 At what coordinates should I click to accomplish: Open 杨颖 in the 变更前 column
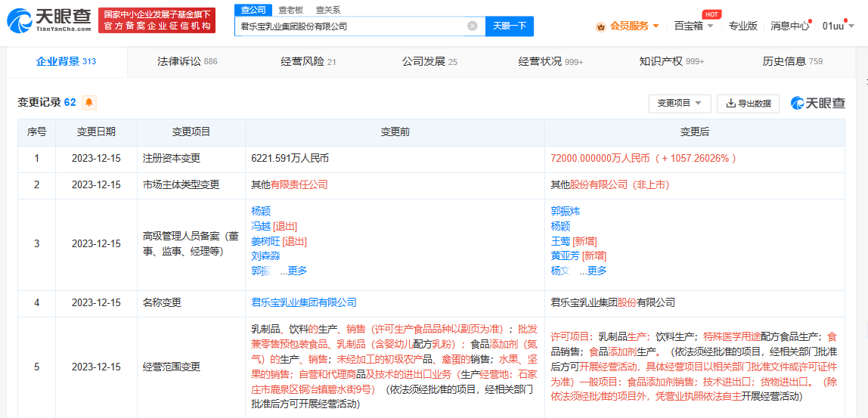(261, 211)
